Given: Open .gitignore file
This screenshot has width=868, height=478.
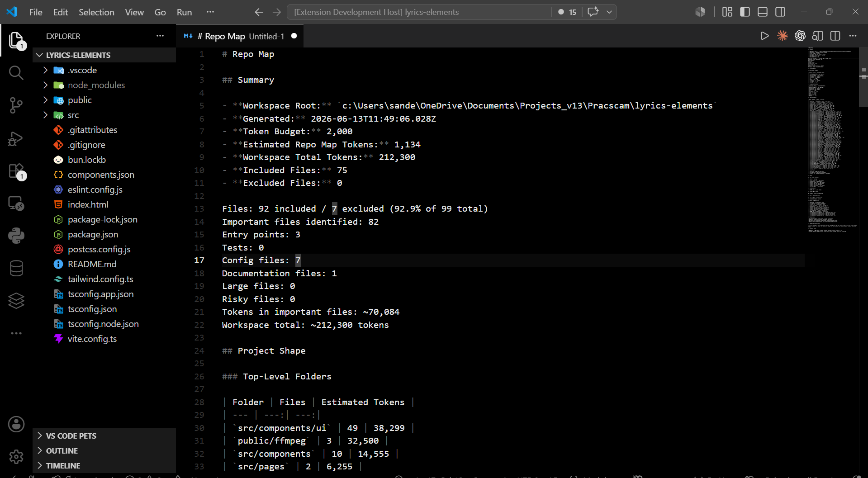Looking at the screenshot, I should point(104,145).
